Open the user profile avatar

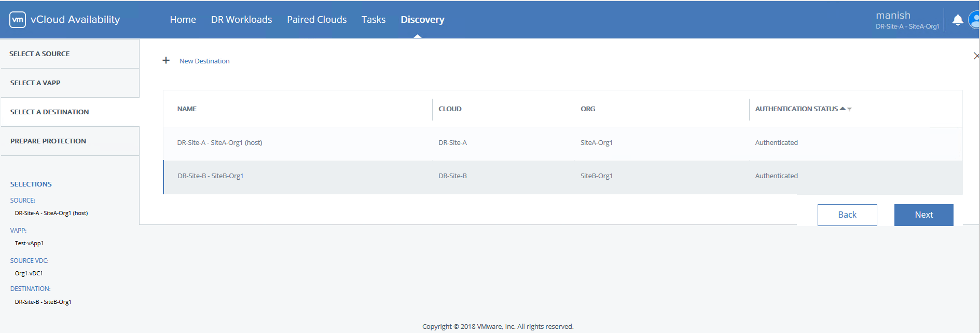(x=974, y=20)
